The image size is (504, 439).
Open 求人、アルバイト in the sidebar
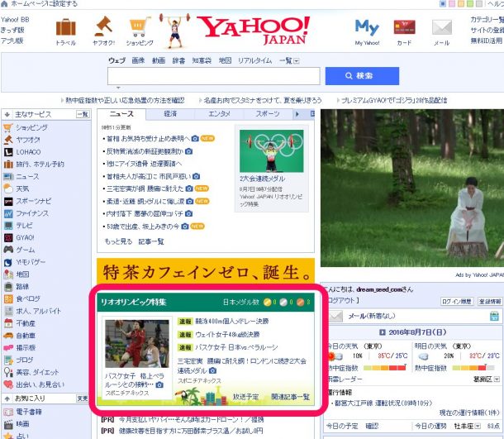tap(38, 311)
